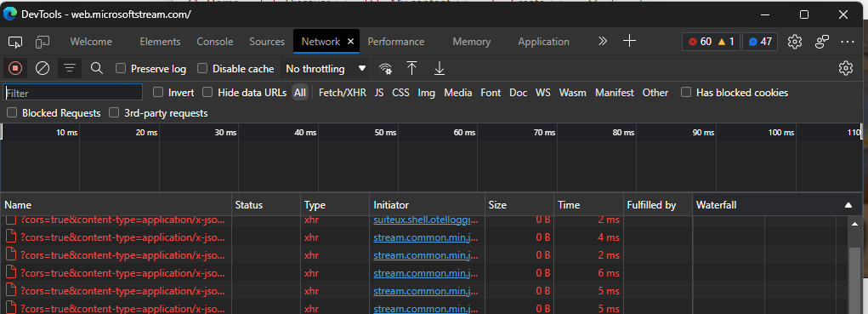This screenshot has height=314, width=868.
Task: Open Customize DevTools three-dot menu
Action: [848, 42]
